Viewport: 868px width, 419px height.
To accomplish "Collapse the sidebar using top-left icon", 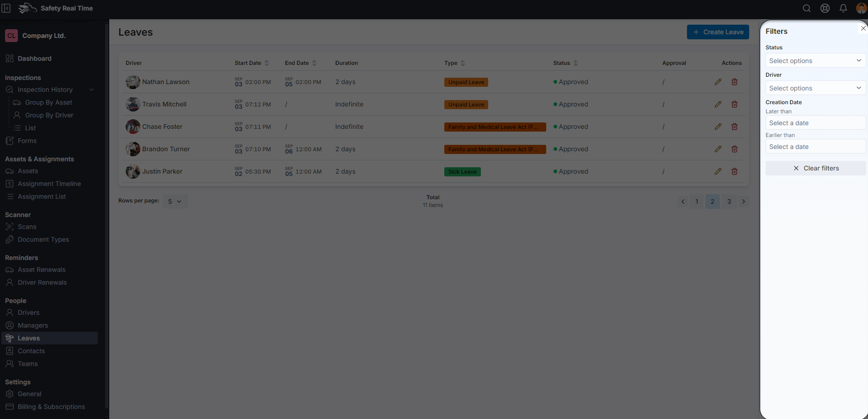I will point(6,8).
